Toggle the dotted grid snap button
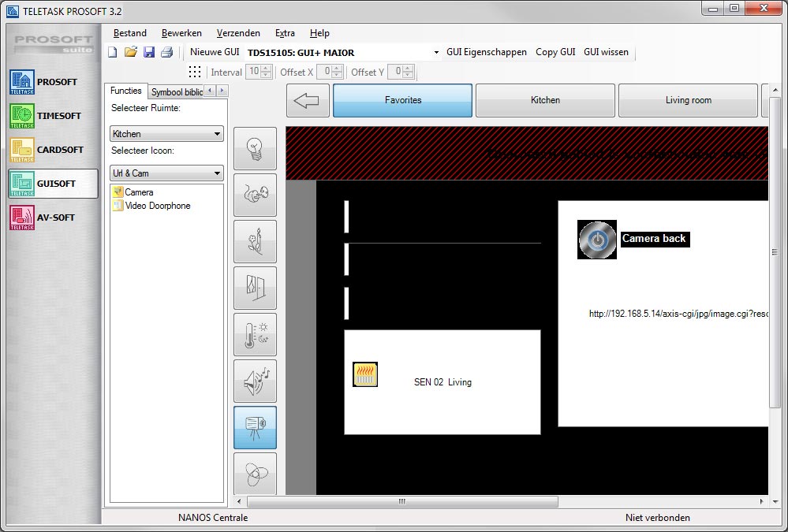The height and width of the screenshot is (532, 788). click(x=195, y=73)
